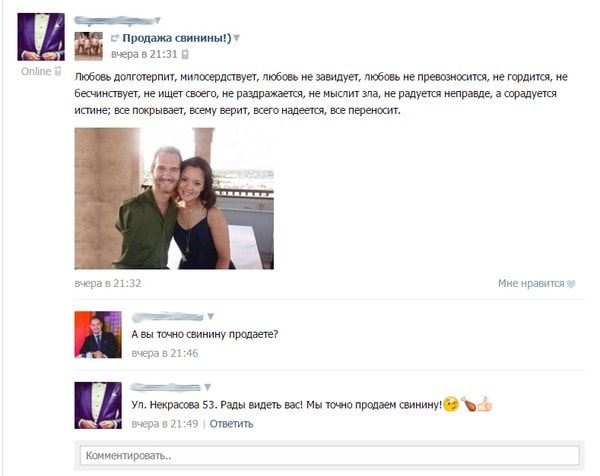Expand the arrow next to Продажа свинины!)

[x=236, y=38]
